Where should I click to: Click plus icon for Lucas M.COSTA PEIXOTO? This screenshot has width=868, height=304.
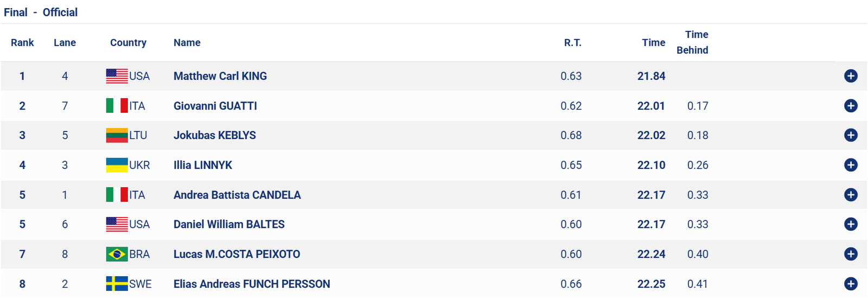tap(851, 254)
